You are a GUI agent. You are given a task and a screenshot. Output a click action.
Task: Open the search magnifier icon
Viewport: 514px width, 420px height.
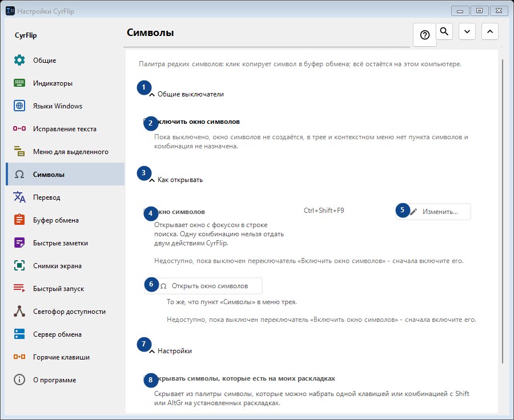click(x=444, y=31)
